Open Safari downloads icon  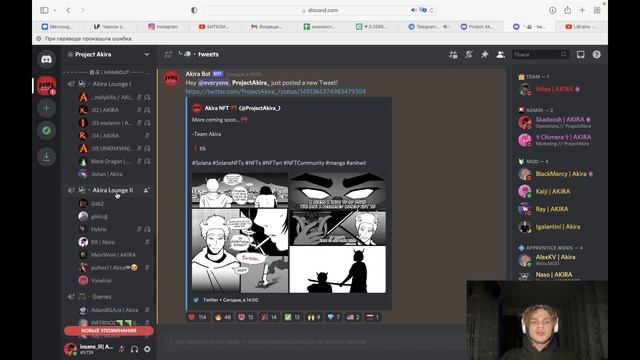(552, 10)
